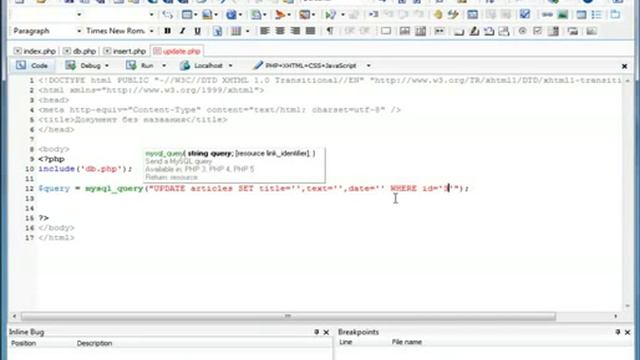Open the Paragraph style dropdown

pos(79,31)
